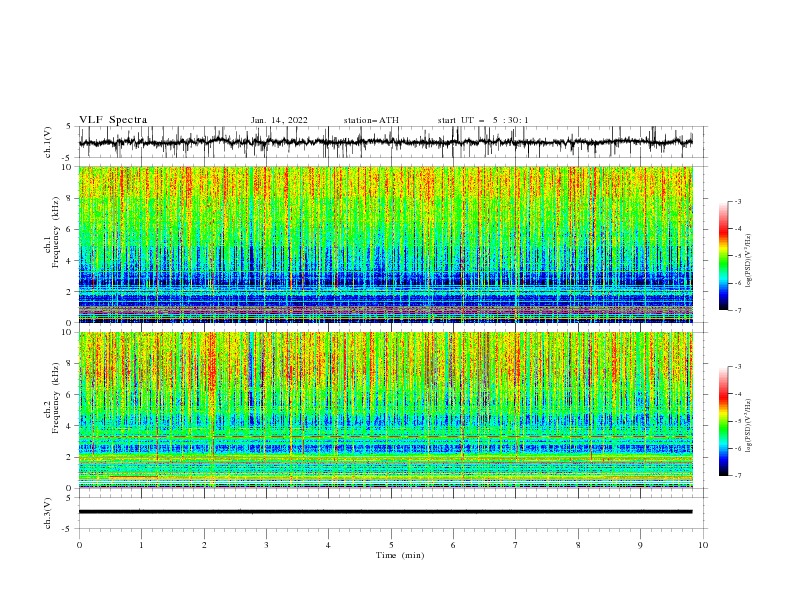Click the time axis tick label "7"
Viewport: 792px width, 612px height.
tap(516, 545)
